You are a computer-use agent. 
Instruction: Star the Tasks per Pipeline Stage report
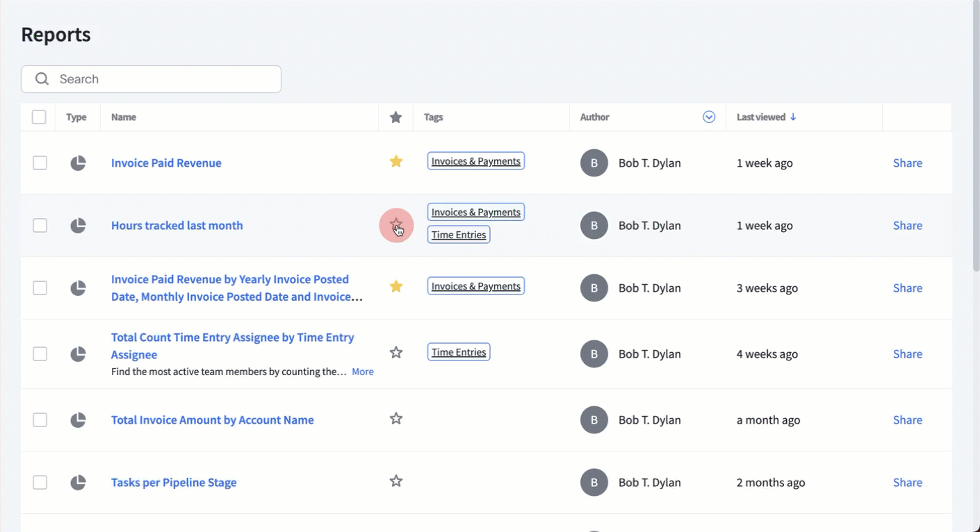395,481
